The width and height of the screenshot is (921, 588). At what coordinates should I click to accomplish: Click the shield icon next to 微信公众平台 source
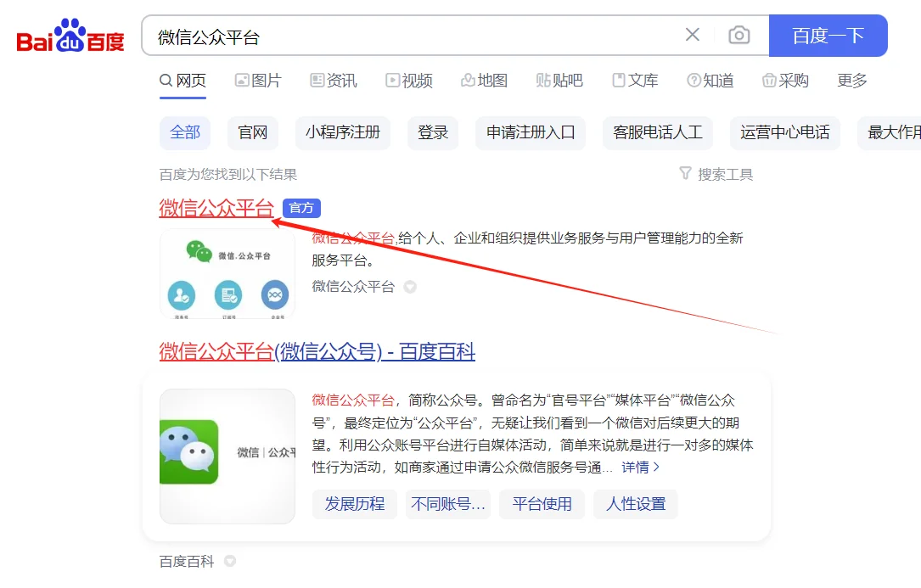(x=410, y=287)
